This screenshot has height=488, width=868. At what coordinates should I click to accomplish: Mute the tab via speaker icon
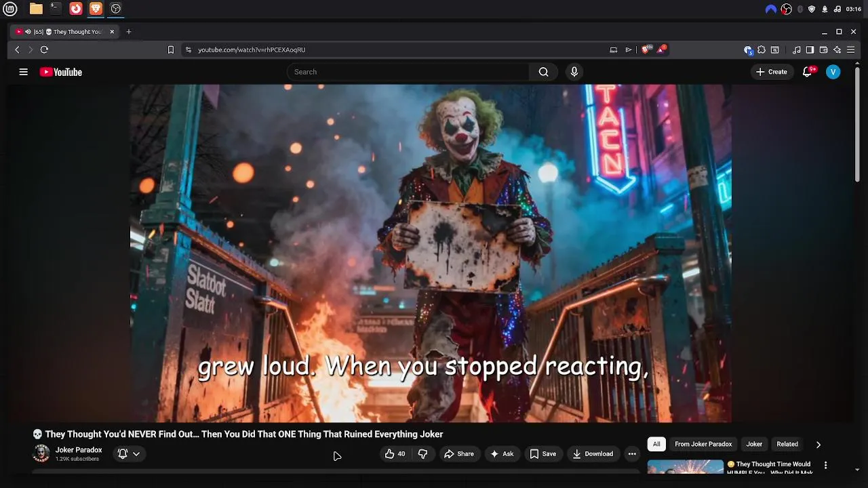28,32
